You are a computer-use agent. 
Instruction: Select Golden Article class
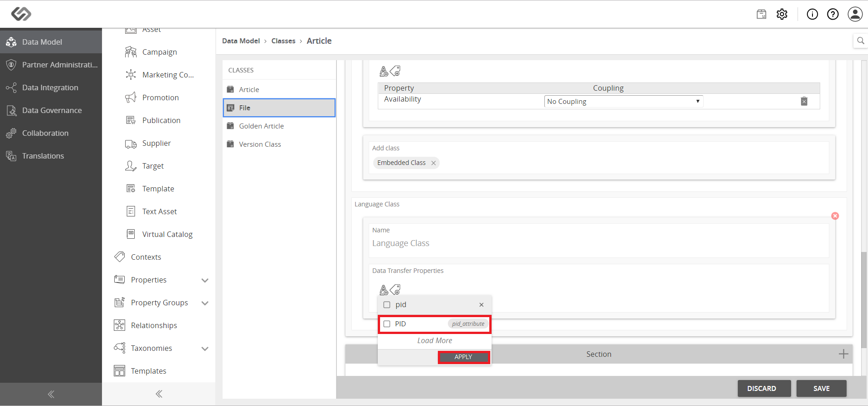click(x=279, y=126)
